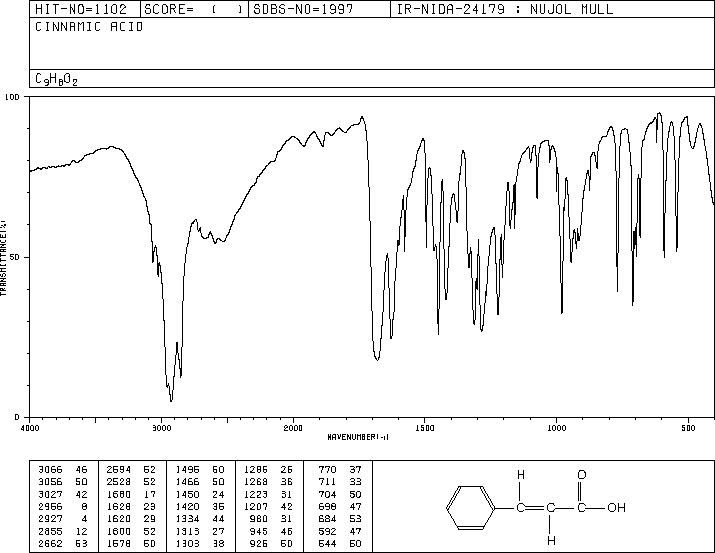Click the 4000 label on wavenumber axis
Screen dimensions: 715x553
pyautogui.click(x=30, y=428)
